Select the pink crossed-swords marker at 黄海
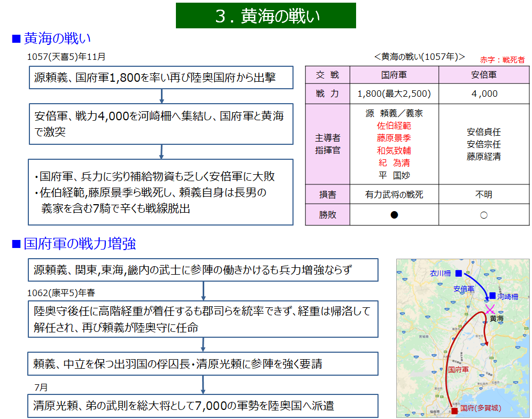The height and width of the screenshot is (419, 532). (490, 309)
